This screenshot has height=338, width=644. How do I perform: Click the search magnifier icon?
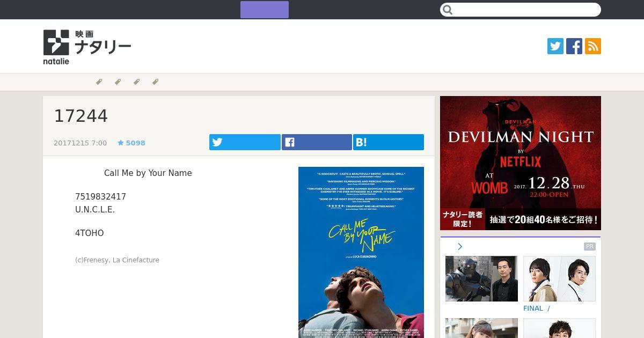pyautogui.click(x=448, y=10)
